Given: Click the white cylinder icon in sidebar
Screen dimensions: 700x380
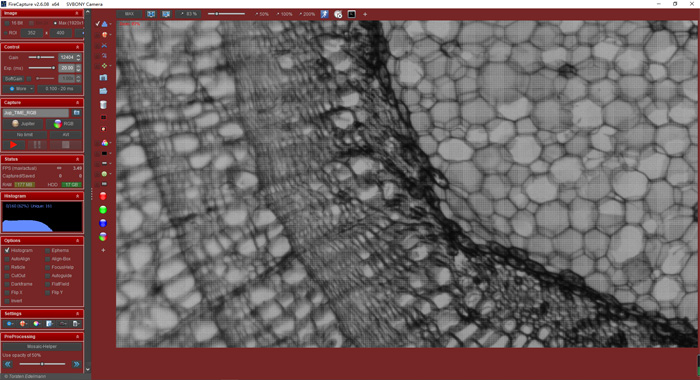Looking at the screenshot, I should 103,104.
